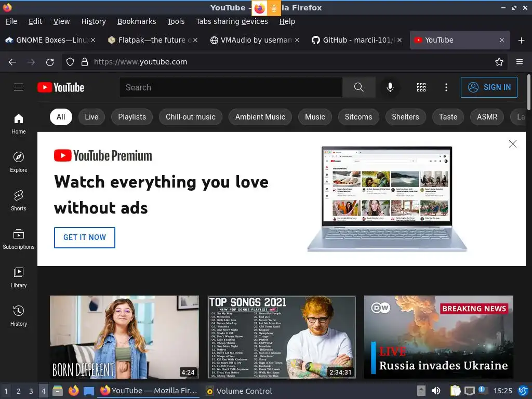Open a new browser tab
The height and width of the screenshot is (399, 532).
[x=522, y=41]
